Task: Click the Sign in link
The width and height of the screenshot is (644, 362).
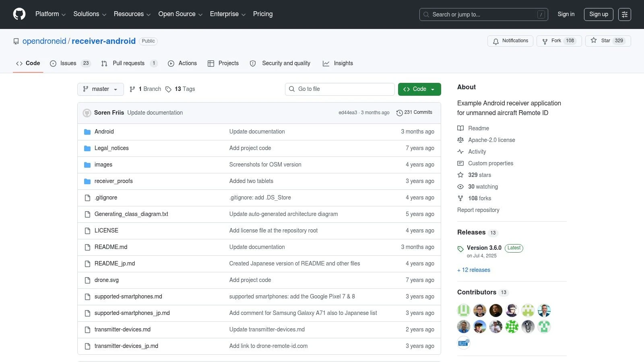Action: (x=566, y=14)
